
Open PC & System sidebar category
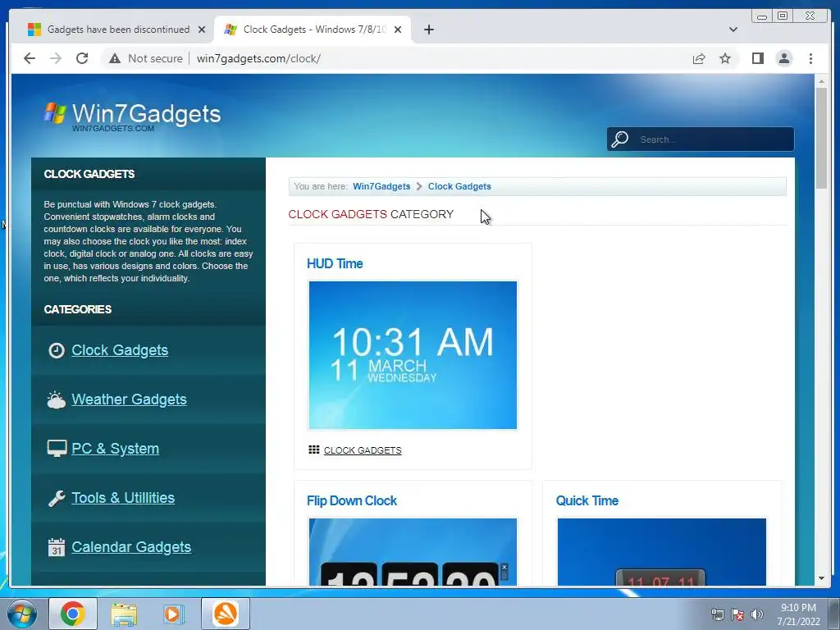(115, 449)
